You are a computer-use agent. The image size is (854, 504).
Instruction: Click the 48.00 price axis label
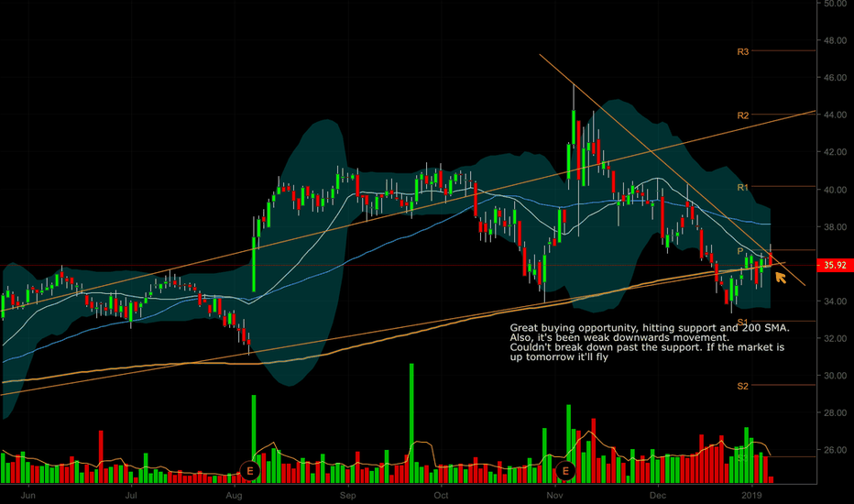coord(835,40)
